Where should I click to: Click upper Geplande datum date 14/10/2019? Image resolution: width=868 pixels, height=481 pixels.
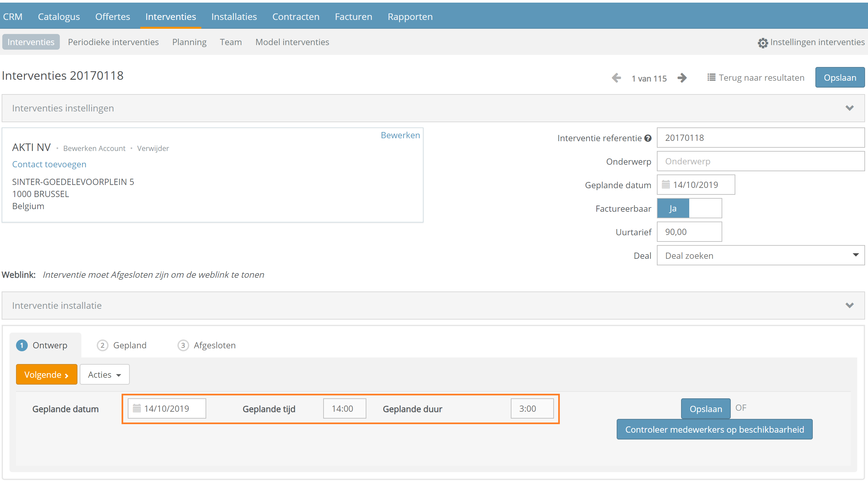695,185
